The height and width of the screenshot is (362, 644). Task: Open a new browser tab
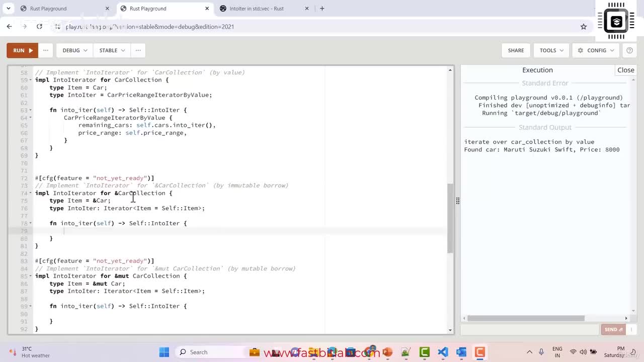pos(322,9)
